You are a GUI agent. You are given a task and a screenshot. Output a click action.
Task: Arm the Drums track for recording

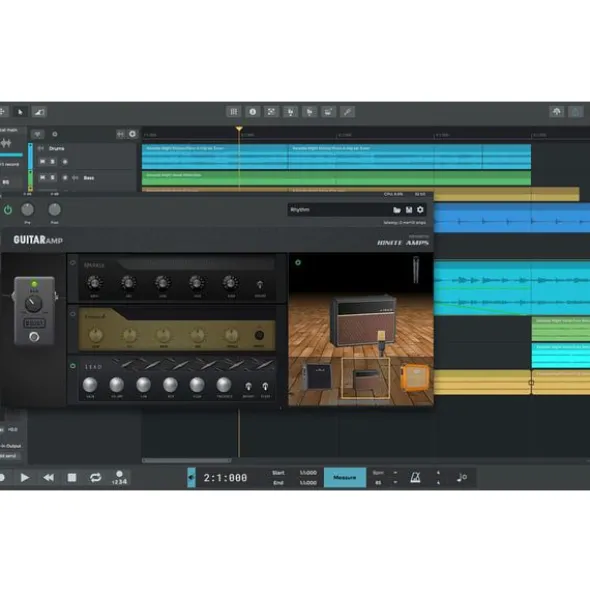point(65,162)
